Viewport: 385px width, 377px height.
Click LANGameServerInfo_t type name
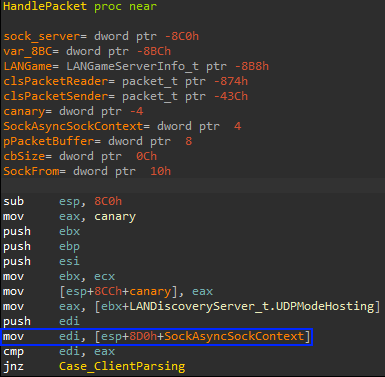pos(132,66)
